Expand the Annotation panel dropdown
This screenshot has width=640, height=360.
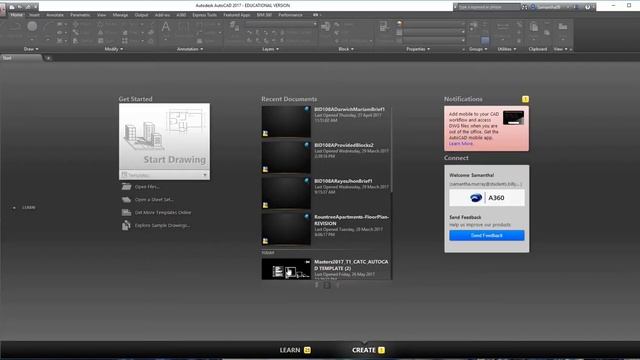point(190,49)
